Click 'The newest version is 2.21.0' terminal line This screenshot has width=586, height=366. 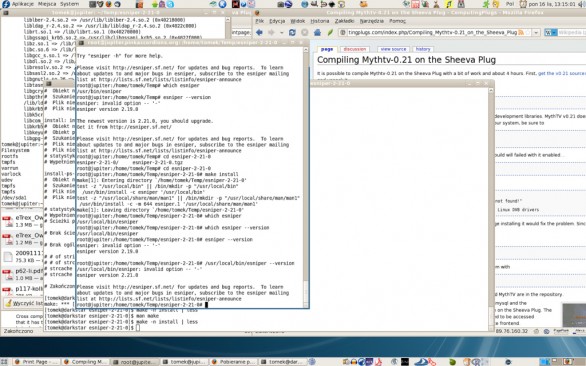(145, 121)
